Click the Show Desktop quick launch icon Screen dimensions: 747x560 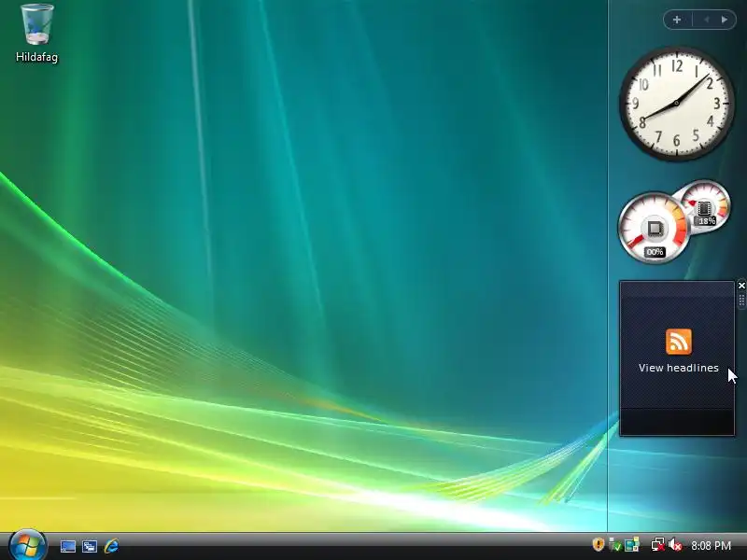click(67, 546)
